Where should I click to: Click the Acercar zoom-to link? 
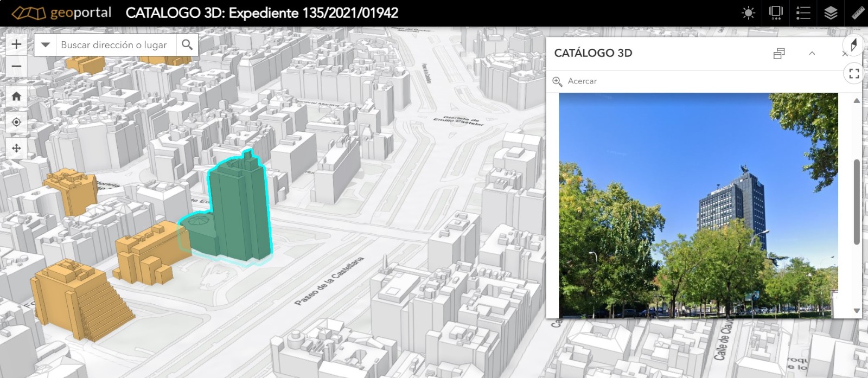click(x=576, y=81)
